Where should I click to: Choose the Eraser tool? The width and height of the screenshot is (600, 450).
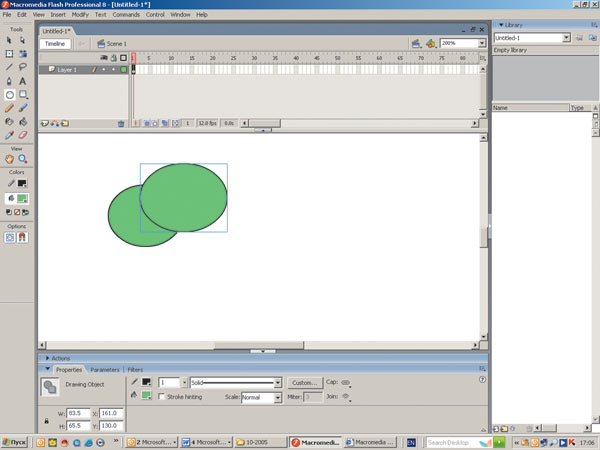coord(22,134)
